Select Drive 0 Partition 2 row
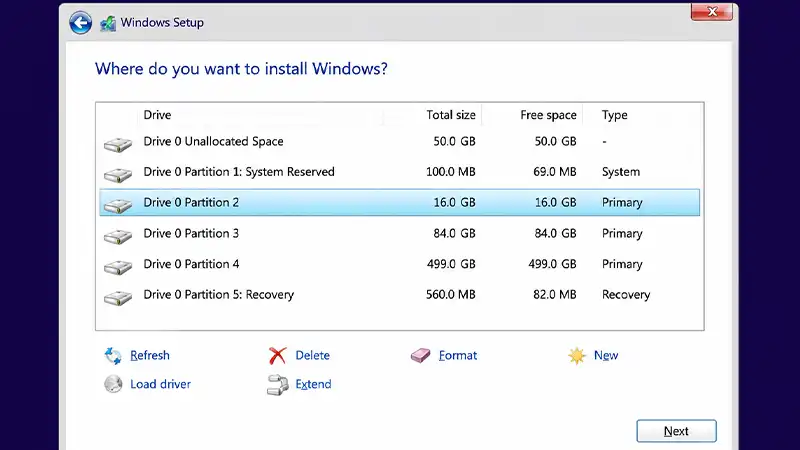This screenshot has height=450, width=800. point(399,203)
